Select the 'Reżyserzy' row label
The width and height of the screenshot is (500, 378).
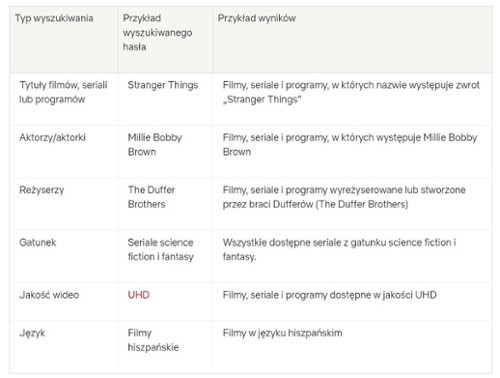pyautogui.click(x=42, y=190)
